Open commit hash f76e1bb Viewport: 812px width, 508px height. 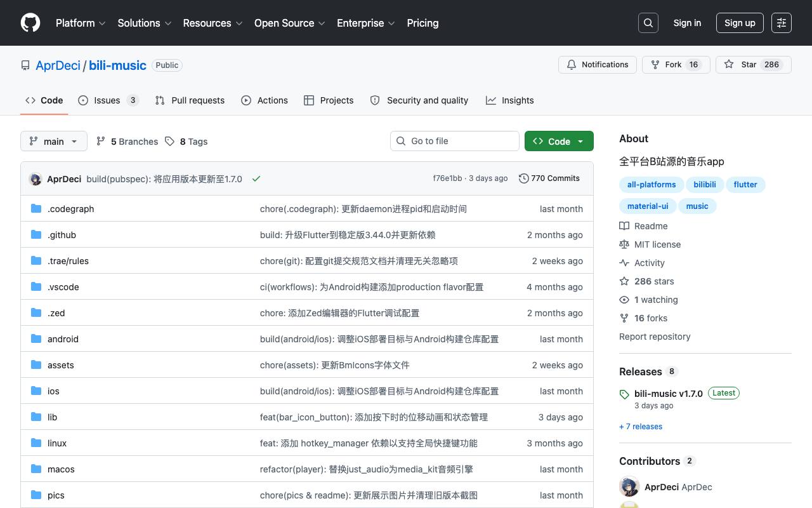tap(447, 178)
